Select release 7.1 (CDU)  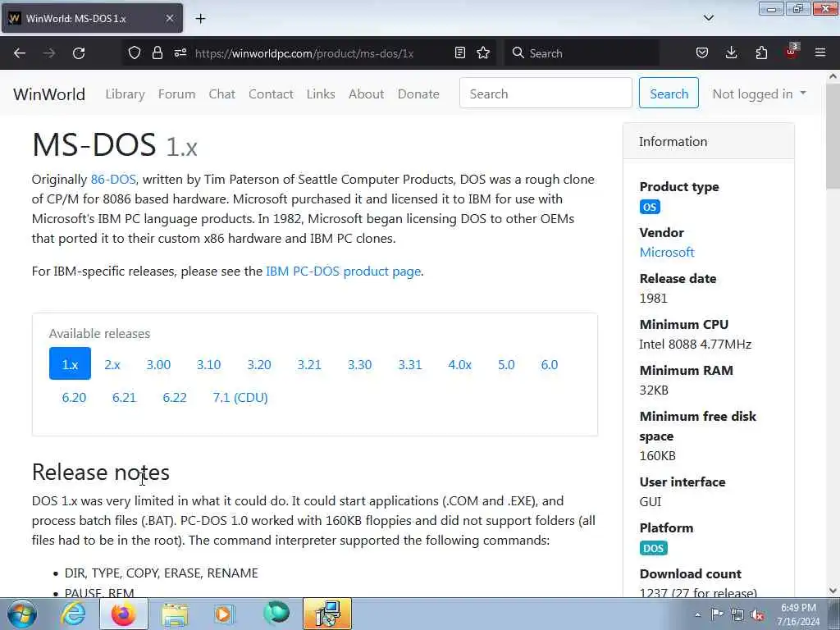coord(240,397)
